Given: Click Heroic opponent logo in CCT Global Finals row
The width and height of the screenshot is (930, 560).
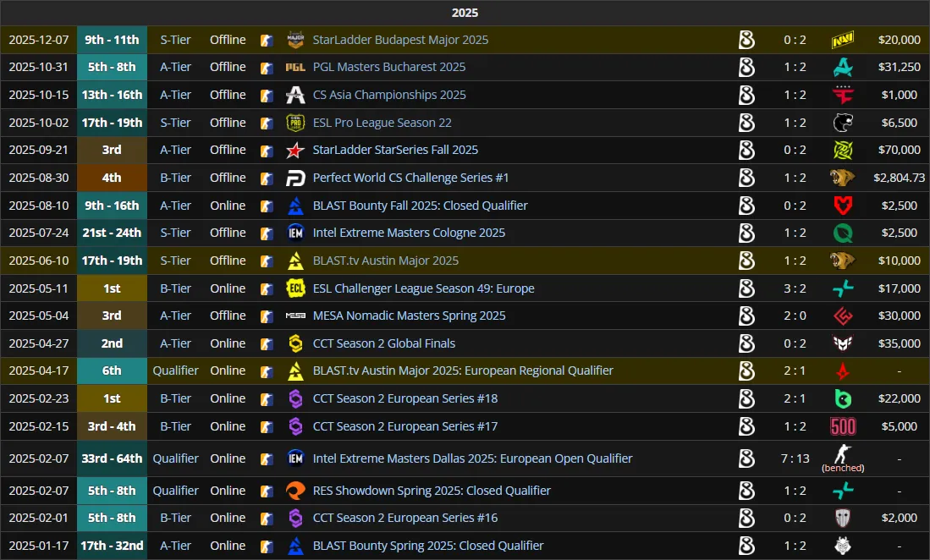Looking at the screenshot, I should tap(842, 343).
